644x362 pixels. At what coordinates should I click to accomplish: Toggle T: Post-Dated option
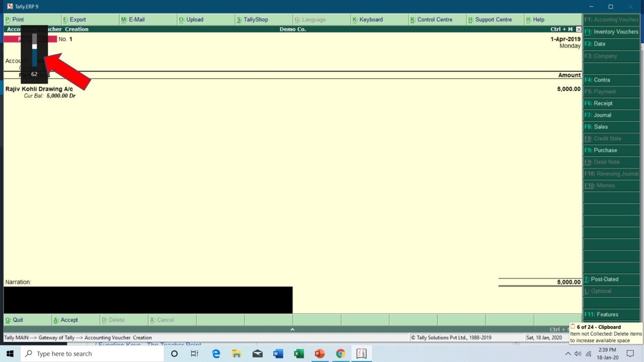tap(611, 279)
